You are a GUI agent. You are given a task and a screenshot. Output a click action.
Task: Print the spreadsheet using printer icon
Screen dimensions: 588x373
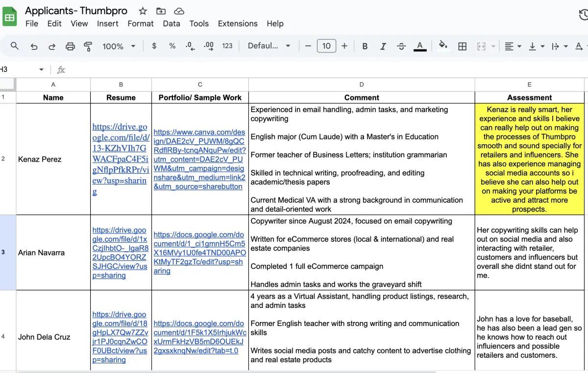(x=70, y=46)
